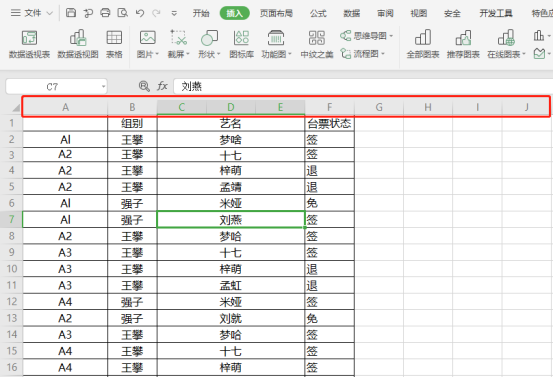
Task: Click the 组别 header cell
Action: coord(132,123)
